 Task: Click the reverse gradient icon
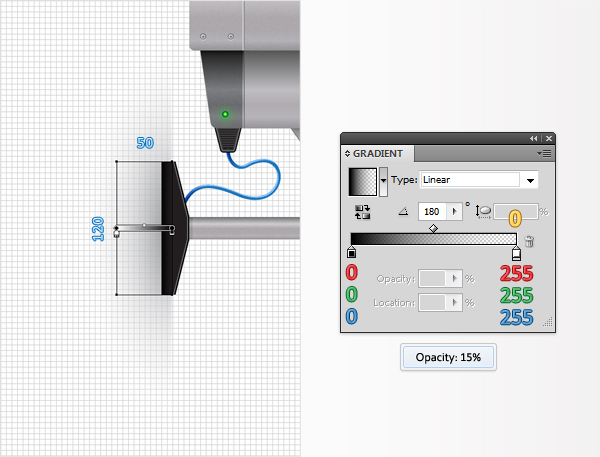362,212
